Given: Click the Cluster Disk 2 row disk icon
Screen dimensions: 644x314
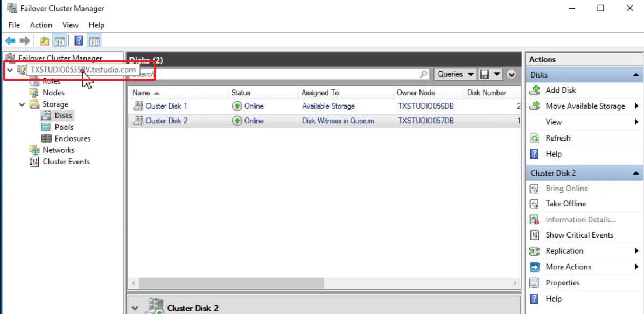Looking at the screenshot, I should coord(138,121).
